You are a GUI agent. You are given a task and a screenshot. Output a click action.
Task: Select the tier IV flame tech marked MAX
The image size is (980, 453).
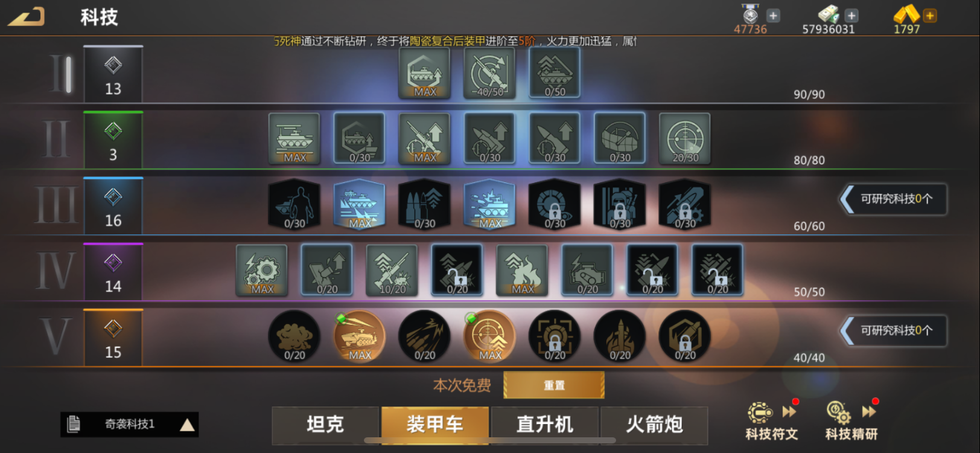[x=523, y=271]
